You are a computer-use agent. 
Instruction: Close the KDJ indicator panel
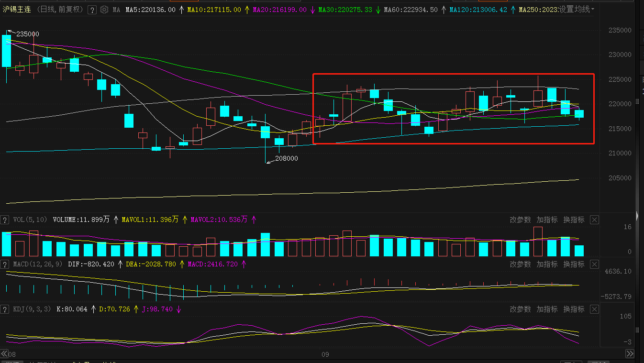[x=594, y=309]
